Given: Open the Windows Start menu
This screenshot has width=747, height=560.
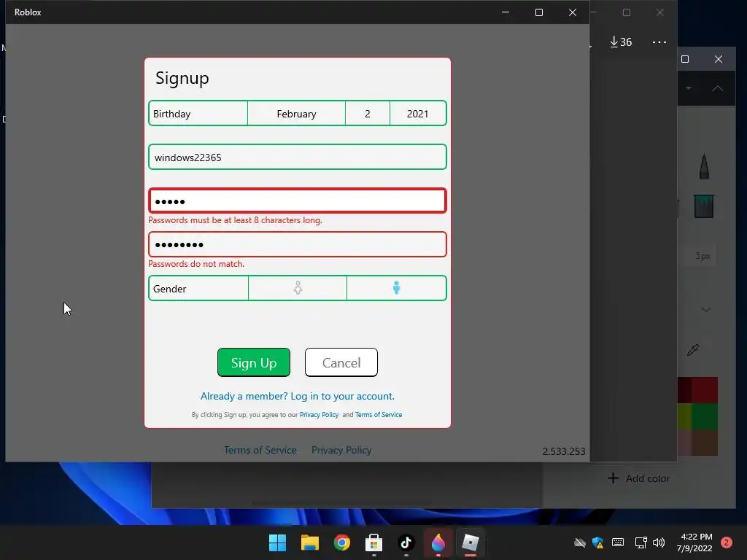Looking at the screenshot, I should click(277, 542).
